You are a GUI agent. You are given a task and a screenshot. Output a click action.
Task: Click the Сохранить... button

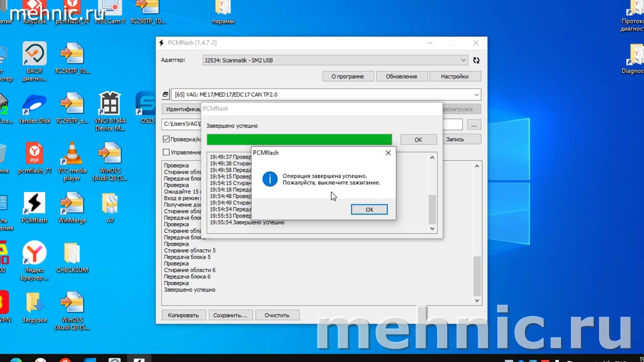pos(230,315)
